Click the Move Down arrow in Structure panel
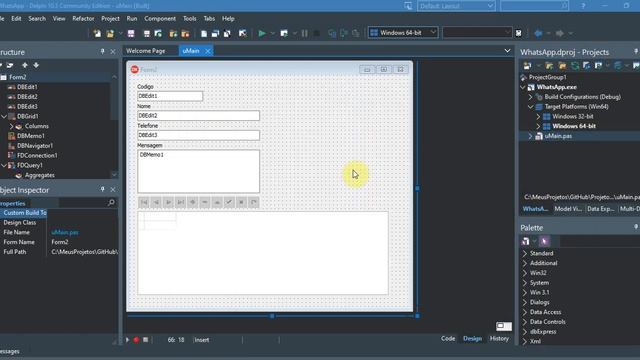The image size is (640, 360). click(36, 65)
